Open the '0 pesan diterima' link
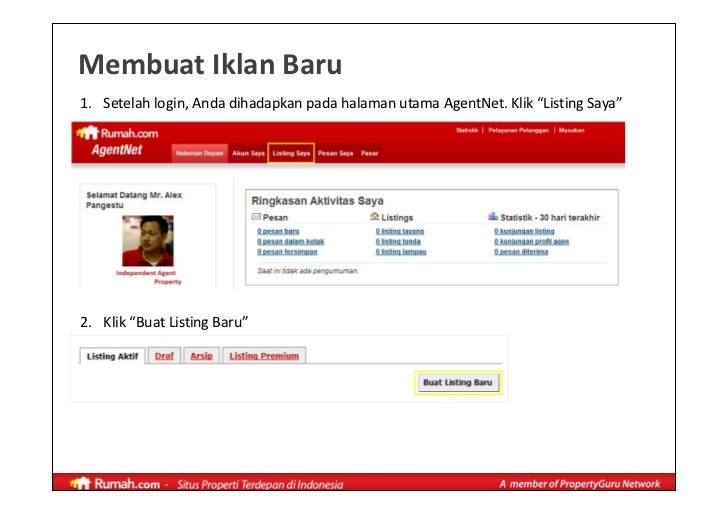This screenshot has height=515, width=728. pyautogui.click(x=521, y=252)
